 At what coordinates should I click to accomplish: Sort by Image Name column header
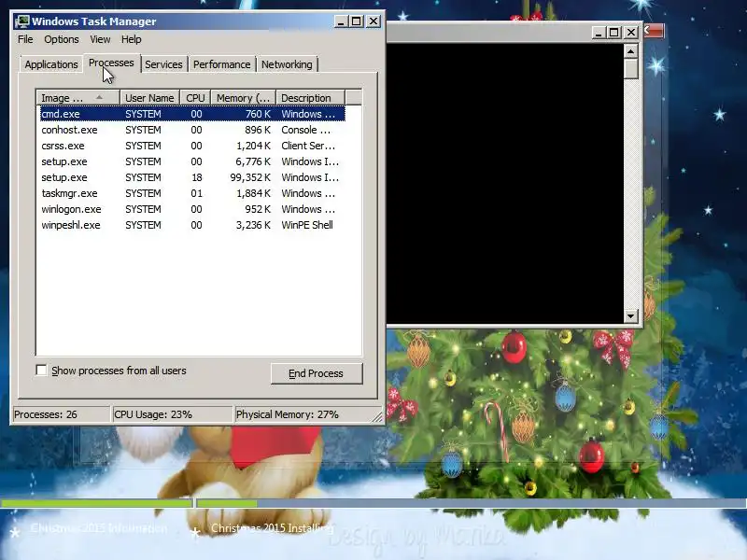point(78,98)
